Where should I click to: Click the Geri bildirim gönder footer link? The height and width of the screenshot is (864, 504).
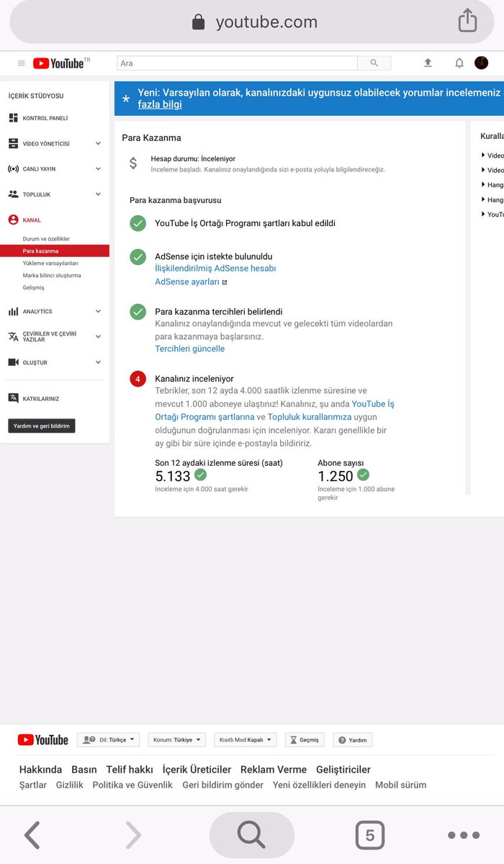[223, 785]
